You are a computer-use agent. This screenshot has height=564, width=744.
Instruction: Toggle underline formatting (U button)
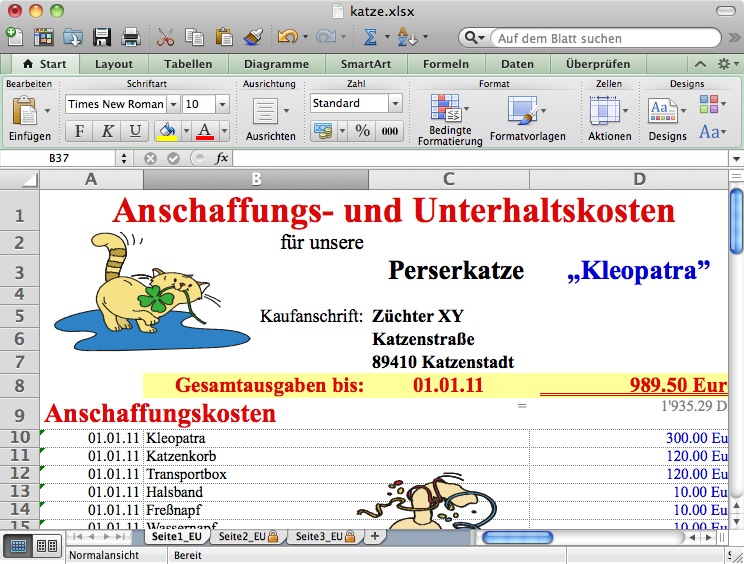(x=135, y=131)
